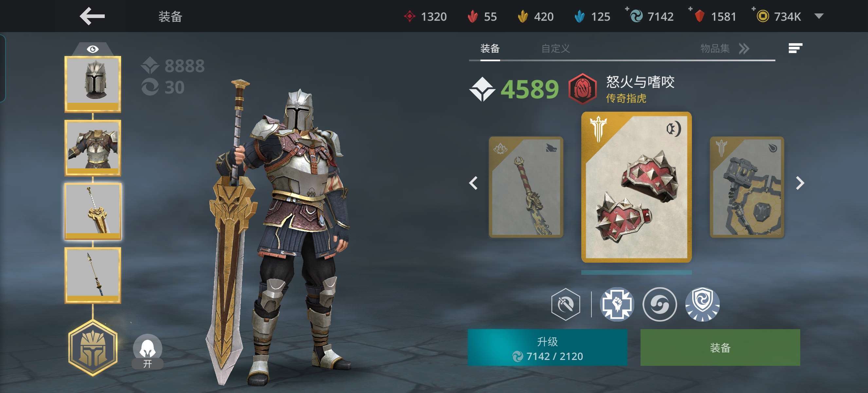Click the 升级 upgrade button
The height and width of the screenshot is (393, 868).
[x=547, y=347]
